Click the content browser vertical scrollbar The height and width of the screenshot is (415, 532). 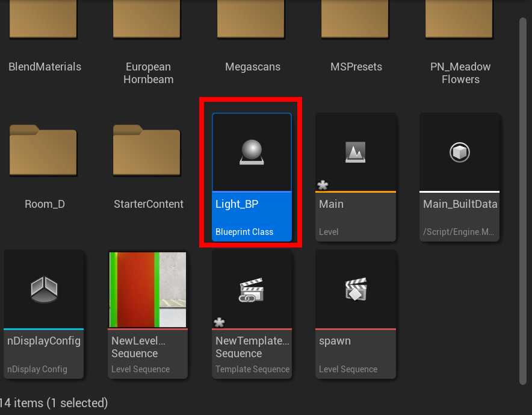(x=523, y=201)
